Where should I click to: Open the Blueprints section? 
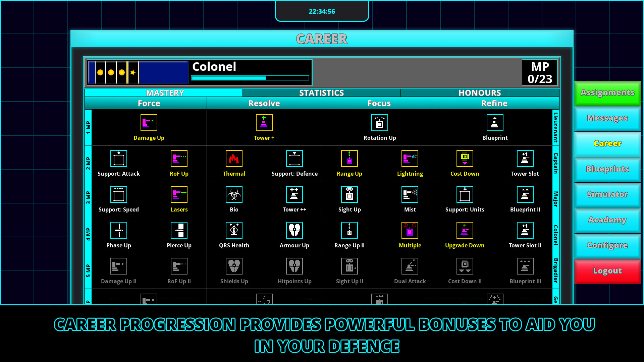[607, 169]
